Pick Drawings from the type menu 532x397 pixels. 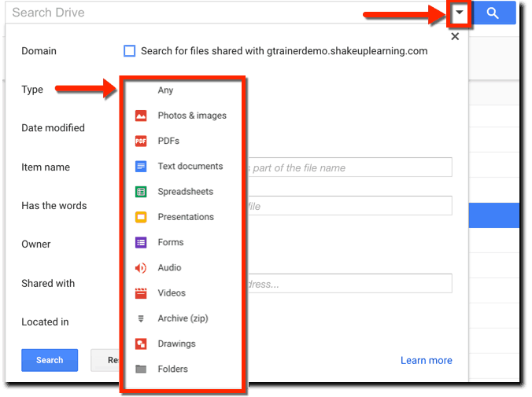[x=176, y=344]
